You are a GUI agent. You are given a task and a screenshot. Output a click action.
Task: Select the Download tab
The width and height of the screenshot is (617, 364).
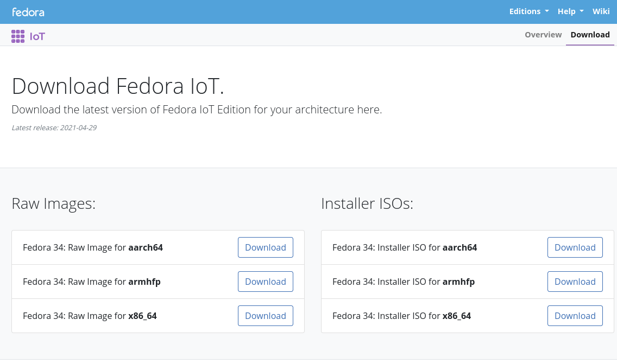tap(590, 35)
